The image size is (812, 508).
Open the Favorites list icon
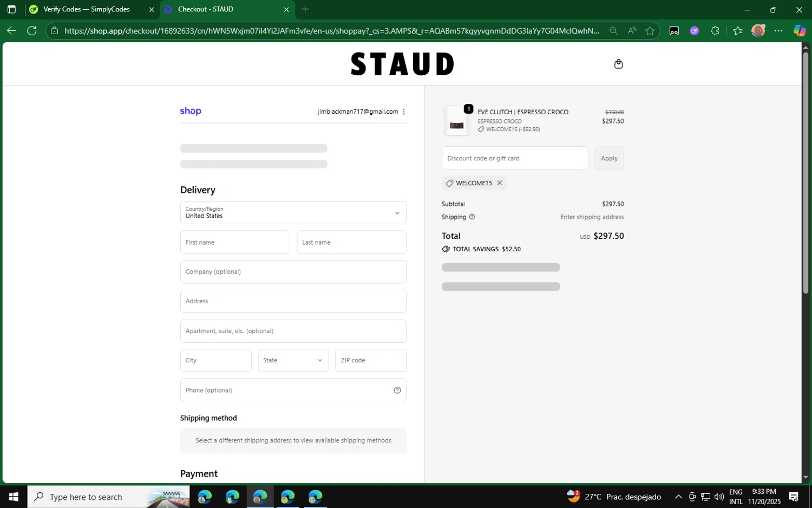tap(738, 31)
